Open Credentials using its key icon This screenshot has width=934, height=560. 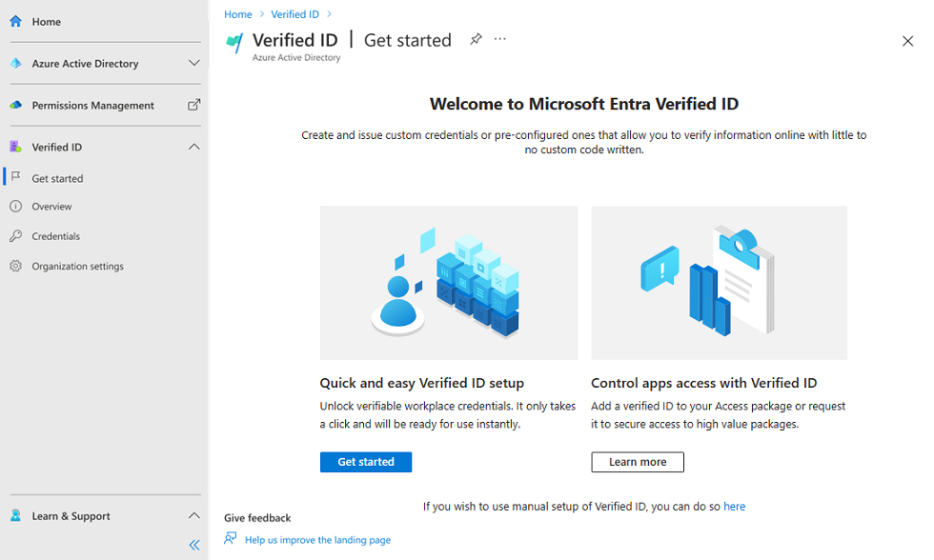(17, 236)
